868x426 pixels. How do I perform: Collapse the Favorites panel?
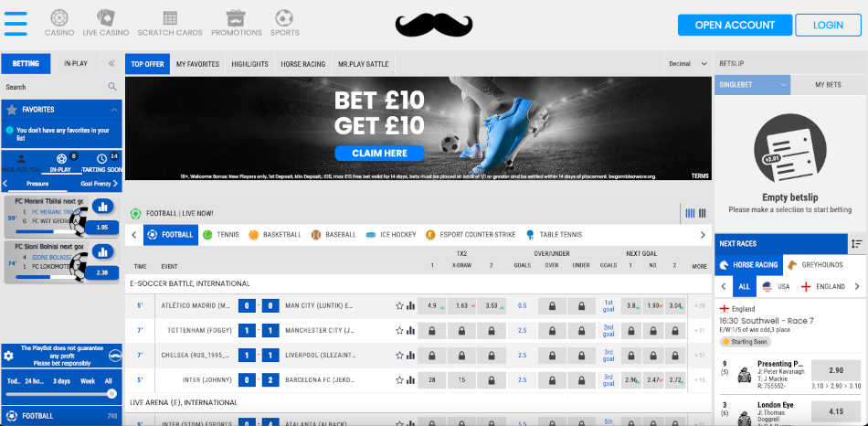[x=114, y=109]
